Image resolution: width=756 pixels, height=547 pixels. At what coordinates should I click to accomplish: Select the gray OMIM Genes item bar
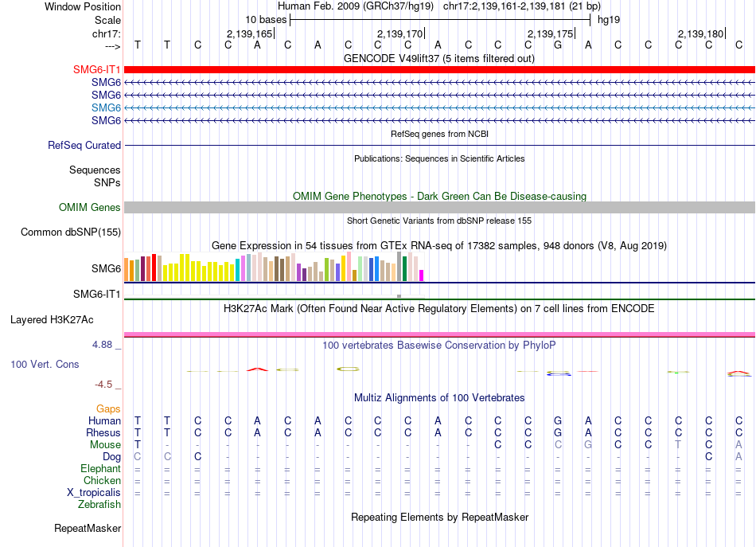tap(439, 208)
